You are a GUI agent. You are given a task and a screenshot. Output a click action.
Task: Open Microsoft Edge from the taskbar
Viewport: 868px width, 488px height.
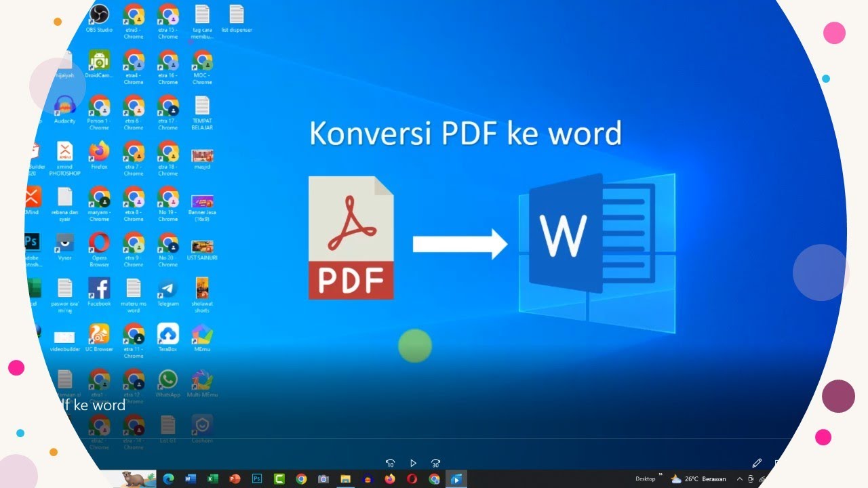168,479
